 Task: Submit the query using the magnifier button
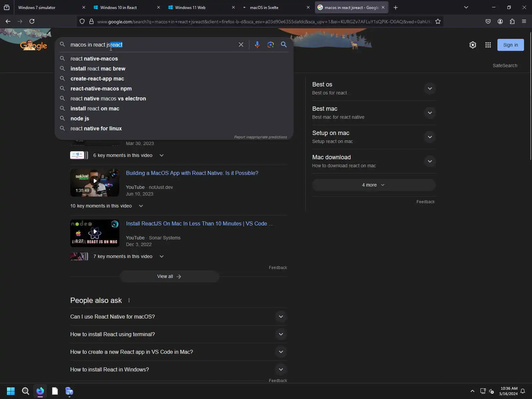[284, 45]
